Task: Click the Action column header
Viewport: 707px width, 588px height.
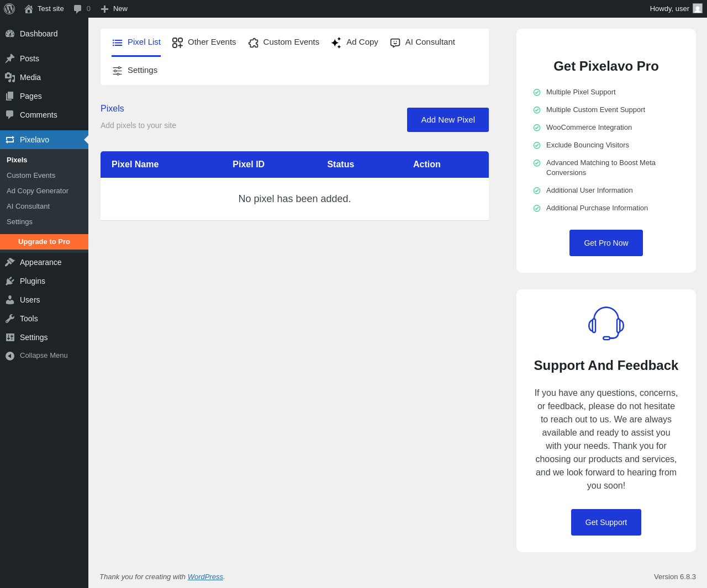Action: coord(427,165)
